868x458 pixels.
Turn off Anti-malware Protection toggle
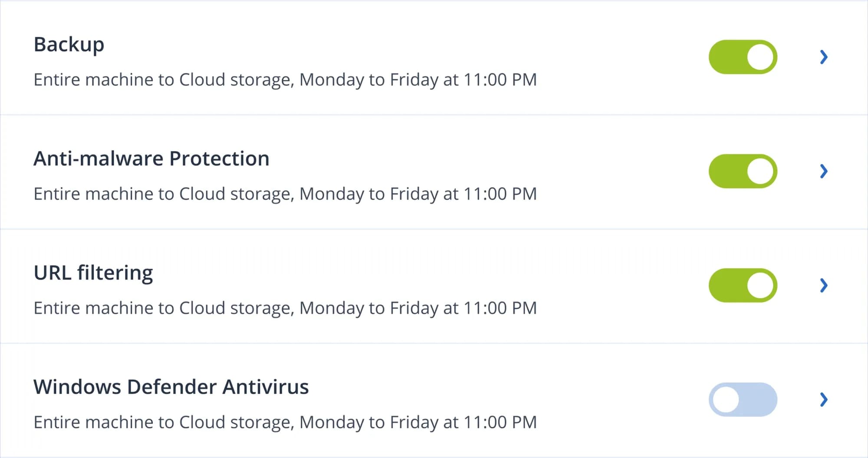pyautogui.click(x=743, y=171)
